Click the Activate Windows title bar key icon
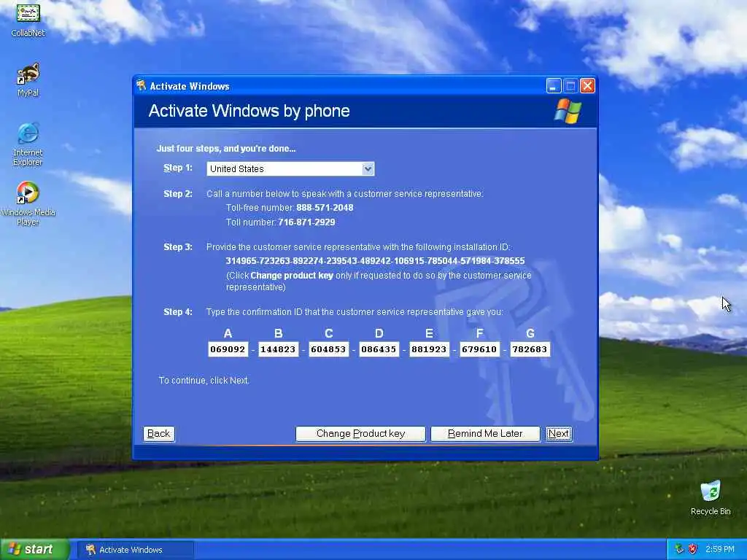Image resolution: width=747 pixels, height=560 pixels. click(141, 86)
